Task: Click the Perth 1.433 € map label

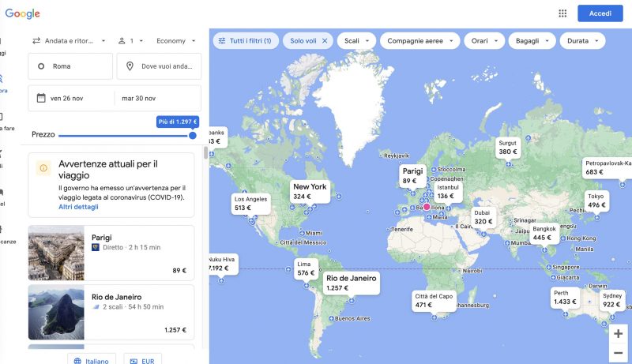Action: [565, 297]
